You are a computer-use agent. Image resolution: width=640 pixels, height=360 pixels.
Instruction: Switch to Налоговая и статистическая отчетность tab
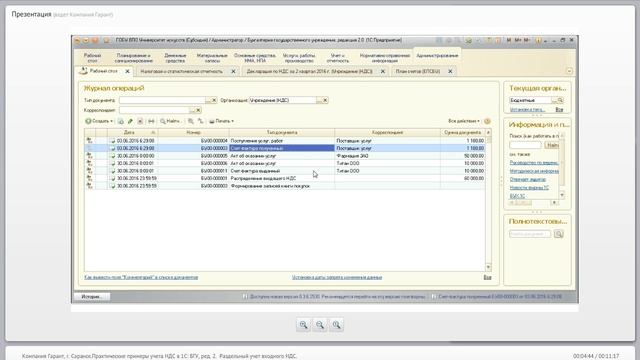coord(182,71)
